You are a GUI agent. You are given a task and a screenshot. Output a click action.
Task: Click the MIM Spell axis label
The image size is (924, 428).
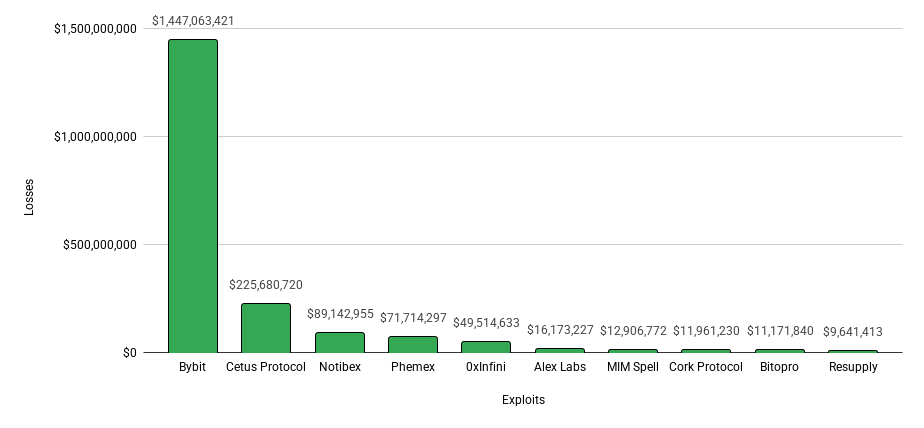pyautogui.click(x=633, y=367)
